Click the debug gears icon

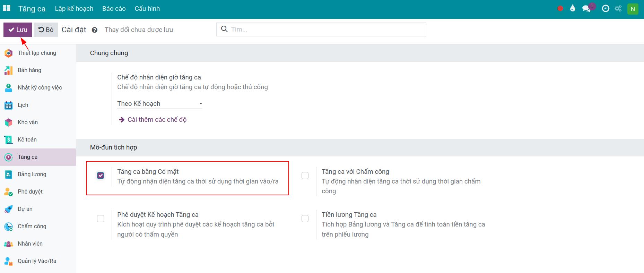tap(618, 9)
